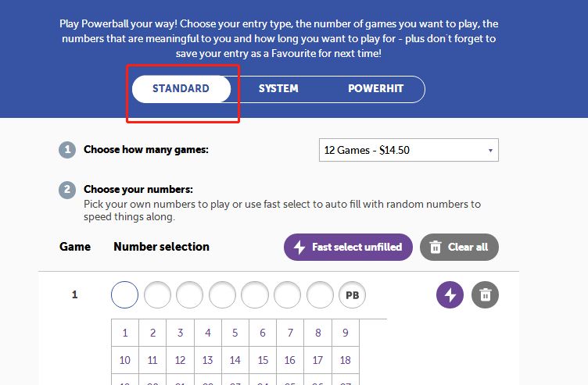Viewport: 588px width, 385px height.
Task: Pick number 13 in the grid
Action: (x=208, y=360)
